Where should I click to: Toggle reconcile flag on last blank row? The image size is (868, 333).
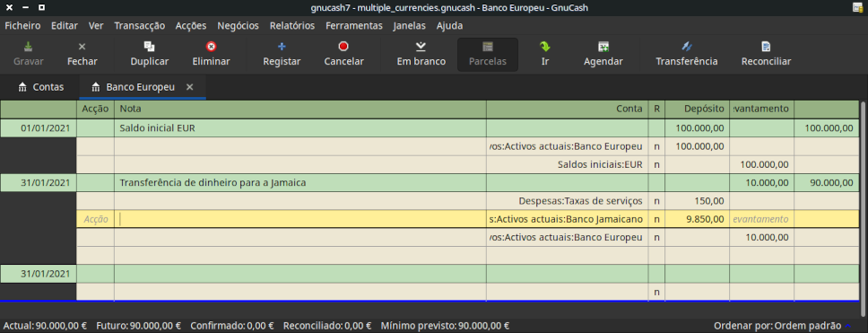(656, 292)
